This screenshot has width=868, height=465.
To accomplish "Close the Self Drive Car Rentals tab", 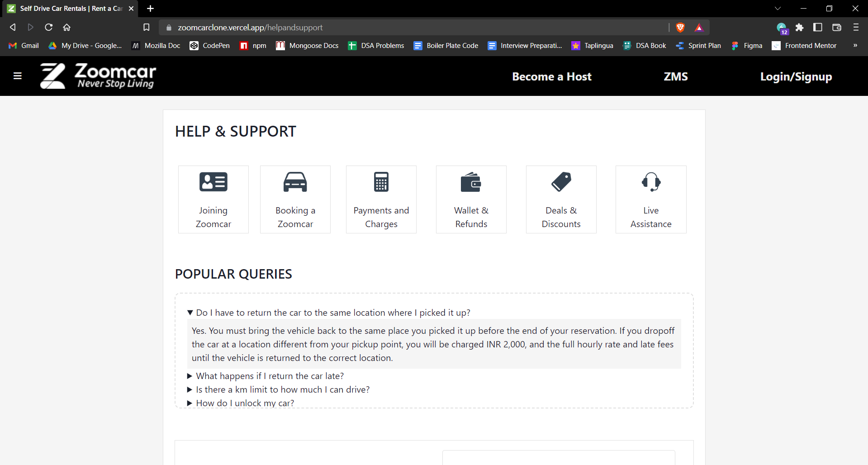I will point(131,8).
